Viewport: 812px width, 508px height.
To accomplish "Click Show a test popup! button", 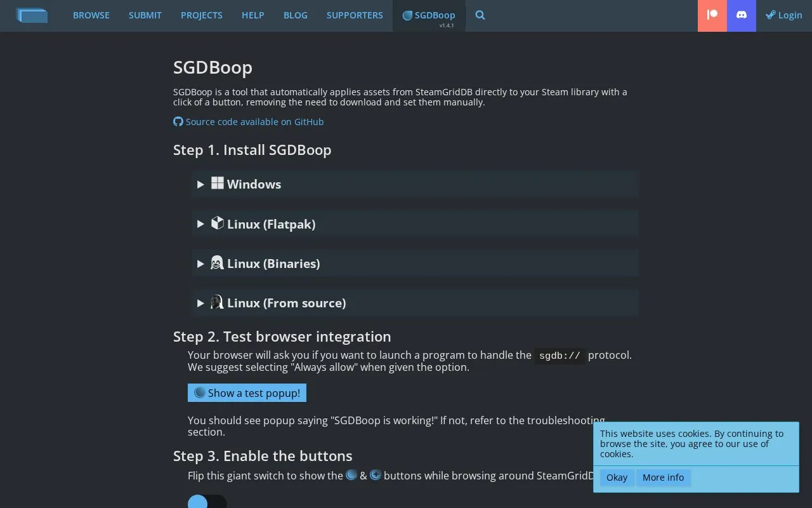I will 247,392.
